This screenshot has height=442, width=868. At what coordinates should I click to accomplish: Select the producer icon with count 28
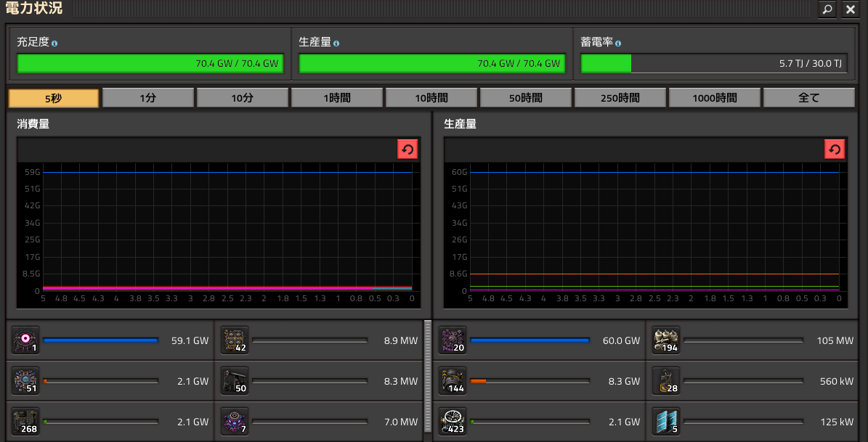[666, 380]
